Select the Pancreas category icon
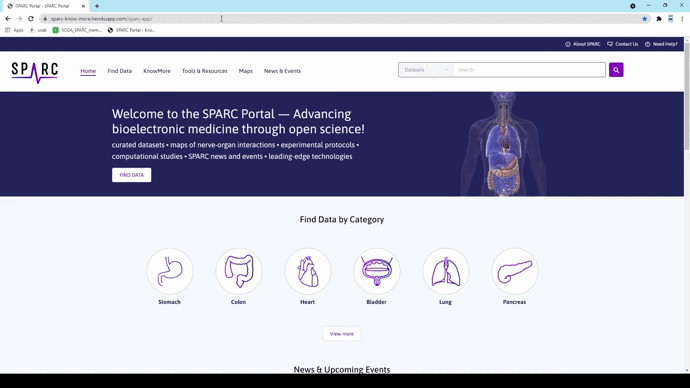The image size is (690, 388). [x=515, y=271]
